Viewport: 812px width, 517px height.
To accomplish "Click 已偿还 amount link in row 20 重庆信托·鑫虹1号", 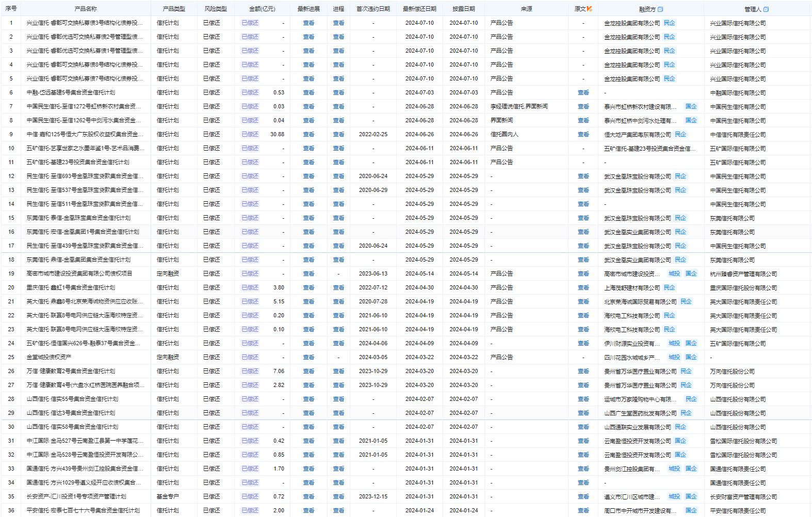I will point(250,288).
